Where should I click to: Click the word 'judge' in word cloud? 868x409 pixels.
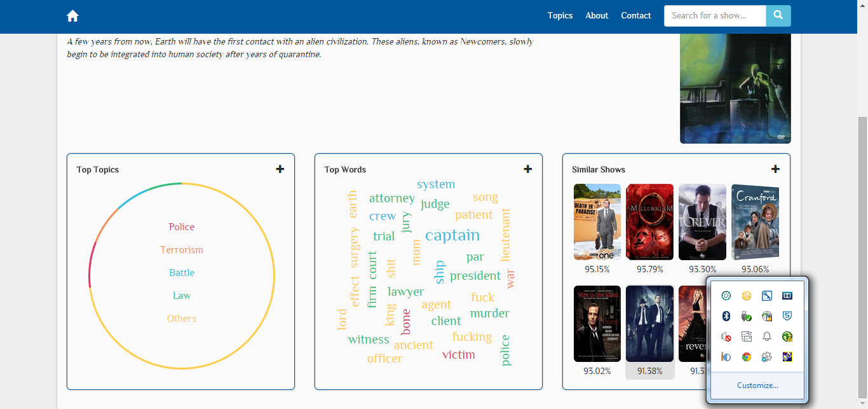coord(435,204)
